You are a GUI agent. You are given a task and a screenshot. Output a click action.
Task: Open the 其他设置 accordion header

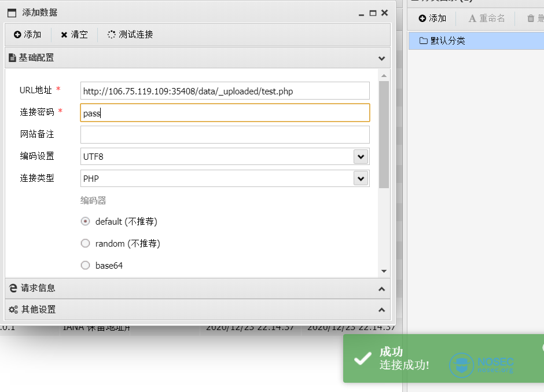(x=197, y=309)
